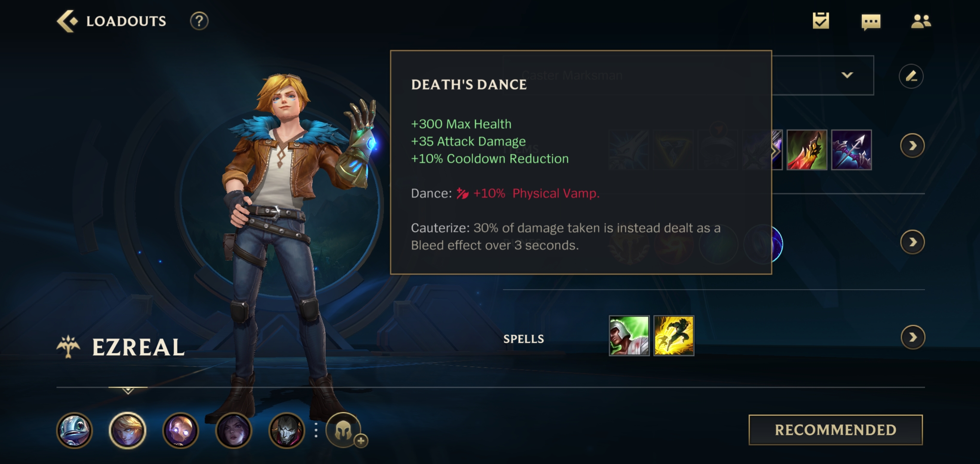Open the runes row arrow
Image resolution: width=980 pixels, height=464 pixels.
[912, 242]
